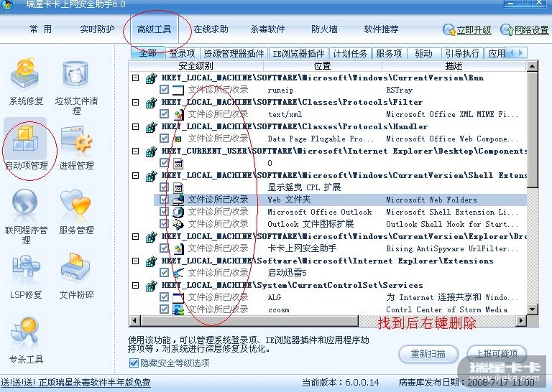
Task: Sort by 描述 column header
Action: pyautogui.click(x=454, y=66)
